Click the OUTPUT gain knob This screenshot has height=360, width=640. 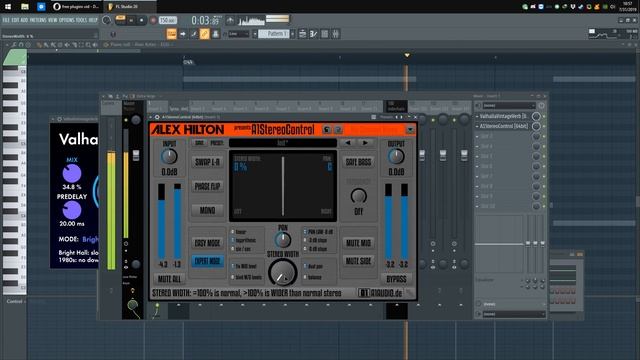click(x=396, y=157)
